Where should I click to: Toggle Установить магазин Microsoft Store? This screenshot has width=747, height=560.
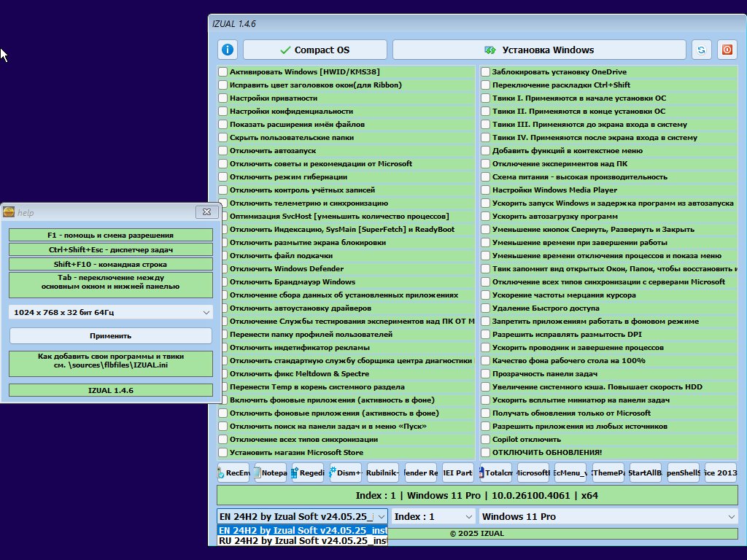[223, 452]
